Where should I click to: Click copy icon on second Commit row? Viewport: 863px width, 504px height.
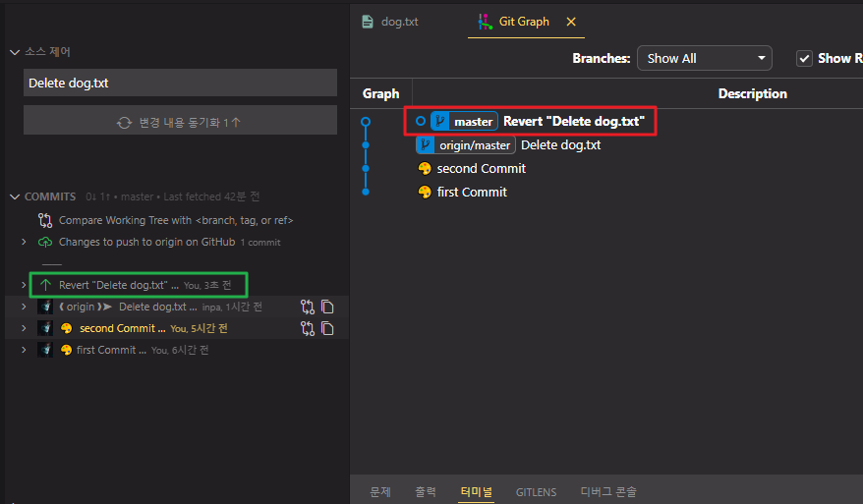(327, 328)
